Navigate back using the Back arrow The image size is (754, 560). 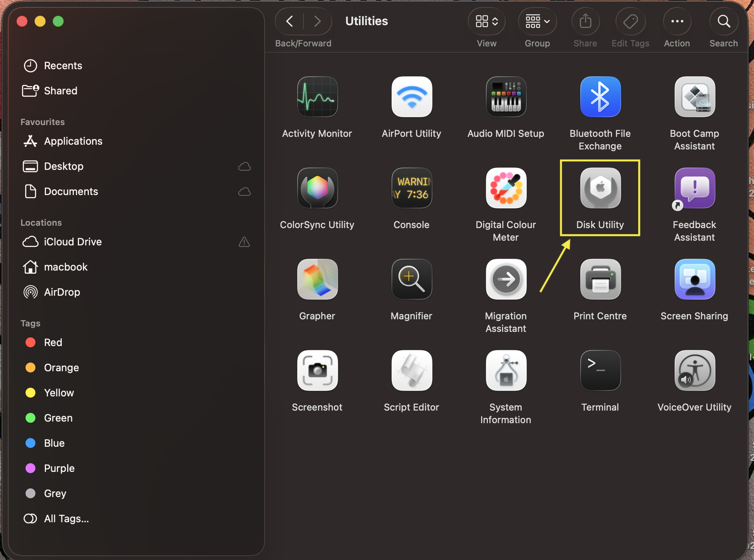tap(289, 21)
